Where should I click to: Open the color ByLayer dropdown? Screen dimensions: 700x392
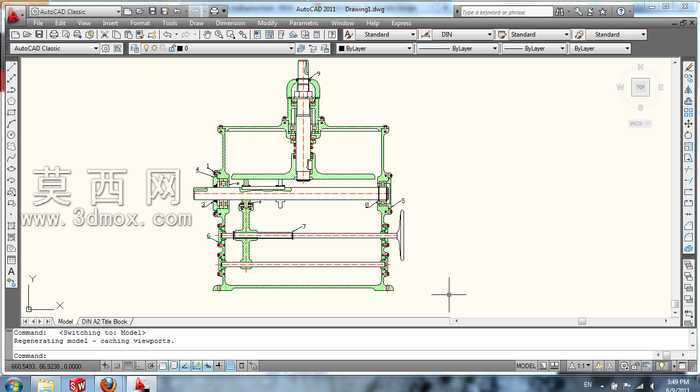(x=409, y=48)
